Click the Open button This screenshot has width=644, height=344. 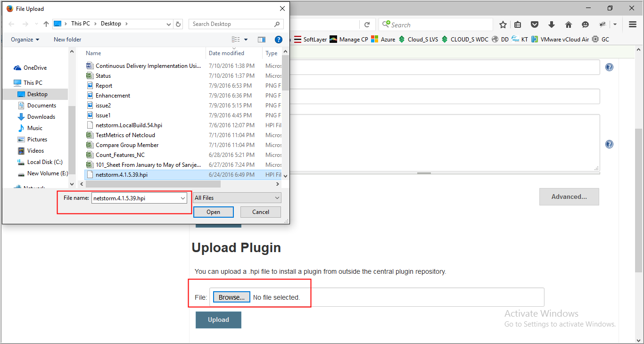point(213,212)
